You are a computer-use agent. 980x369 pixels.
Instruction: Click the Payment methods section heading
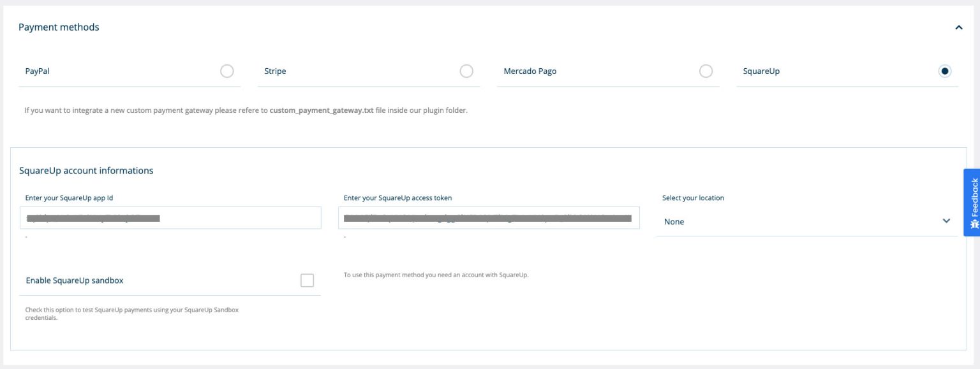(x=59, y=27)
